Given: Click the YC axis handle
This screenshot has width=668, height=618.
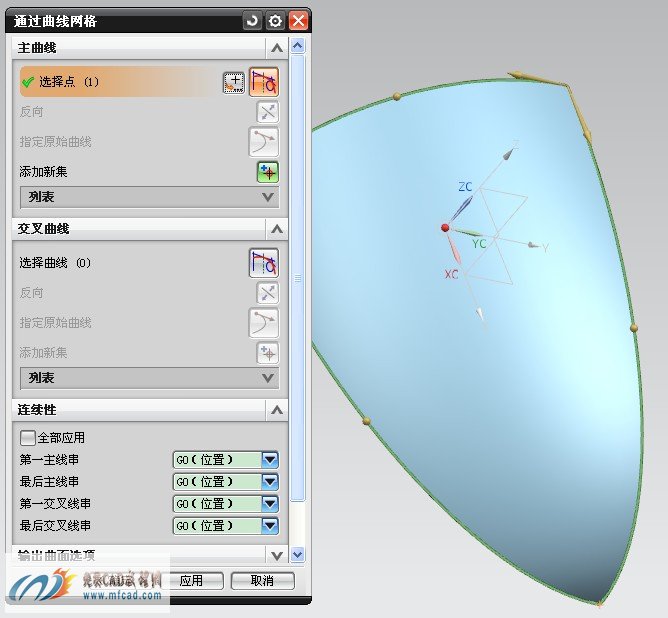Looking at the screenshot, I should coord(468,233).
